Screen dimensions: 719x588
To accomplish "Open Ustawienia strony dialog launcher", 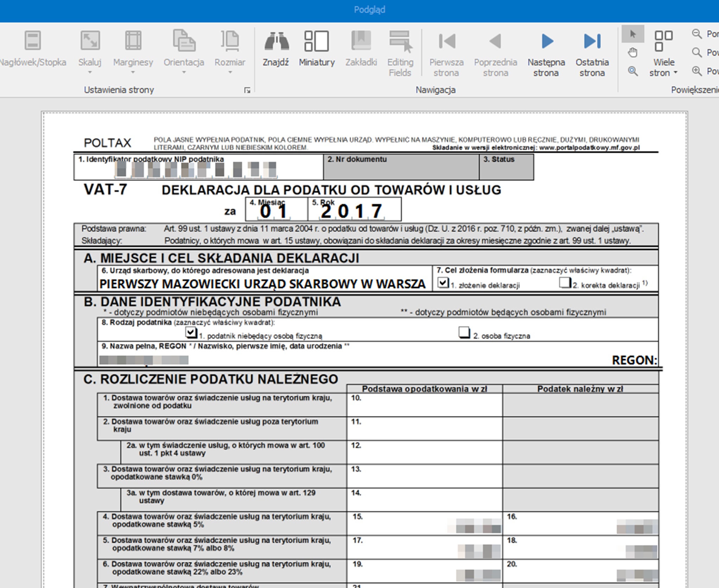I will click(247, 90).
